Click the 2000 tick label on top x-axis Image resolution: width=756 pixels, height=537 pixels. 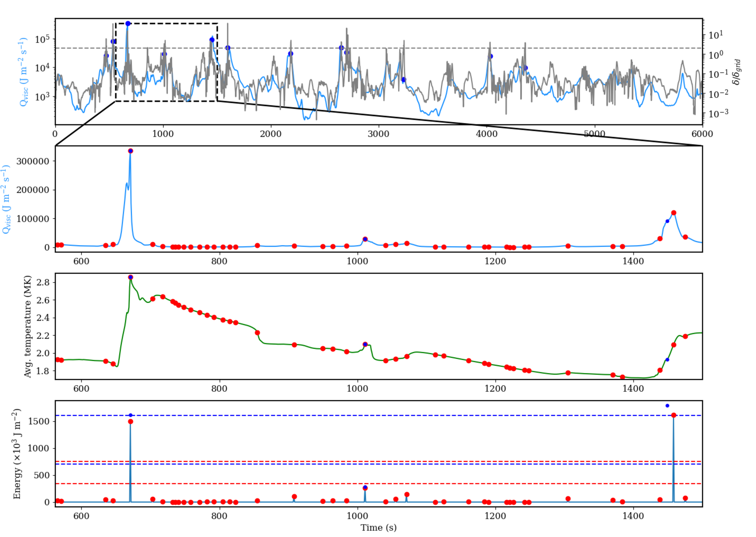tap(271, 134)
